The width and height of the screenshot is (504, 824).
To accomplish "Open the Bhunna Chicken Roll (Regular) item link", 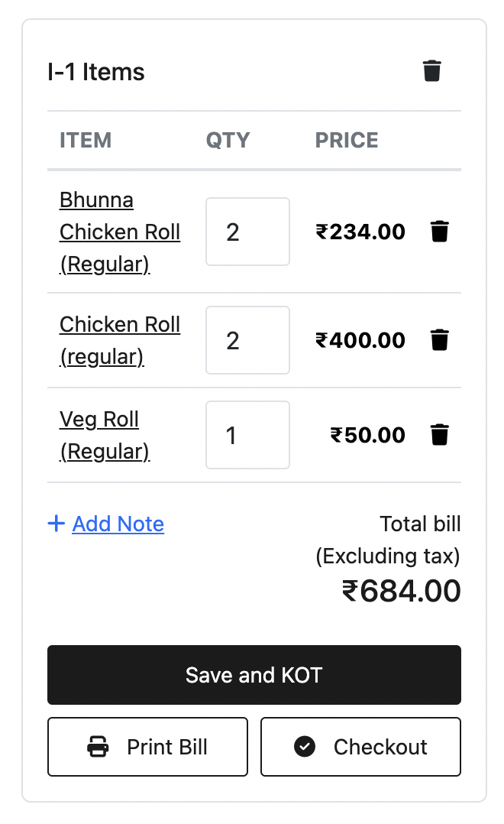I will tap(119, 232).
